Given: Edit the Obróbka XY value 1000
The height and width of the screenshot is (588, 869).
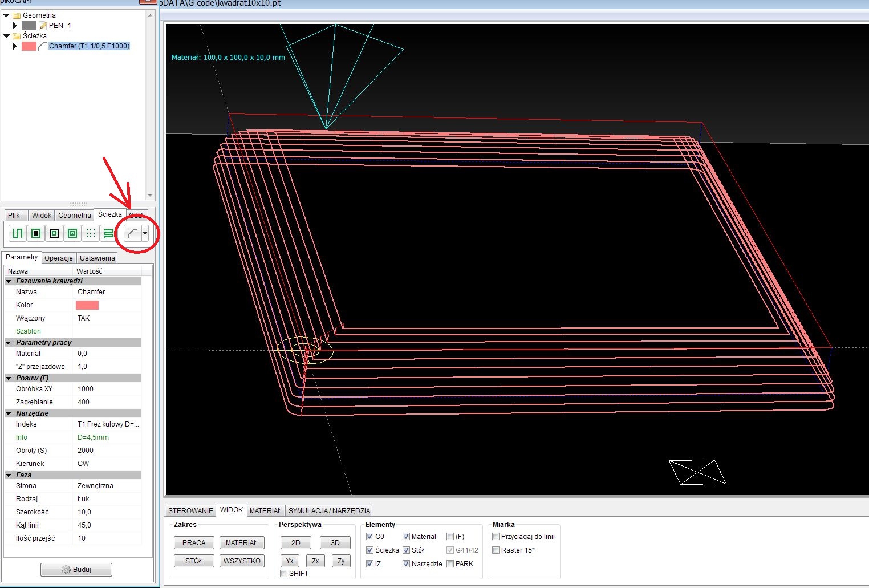Looking at the screenshot, I should click(107, 389).
